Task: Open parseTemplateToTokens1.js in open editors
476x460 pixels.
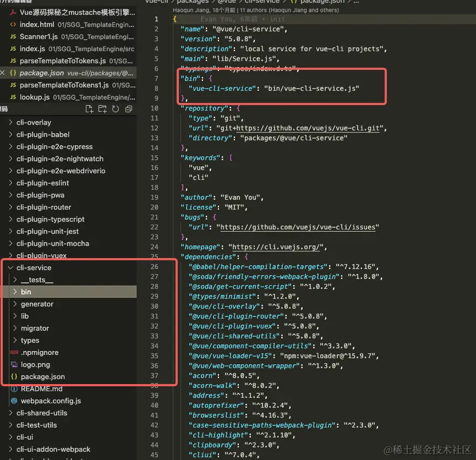Action: click(68, 85)
